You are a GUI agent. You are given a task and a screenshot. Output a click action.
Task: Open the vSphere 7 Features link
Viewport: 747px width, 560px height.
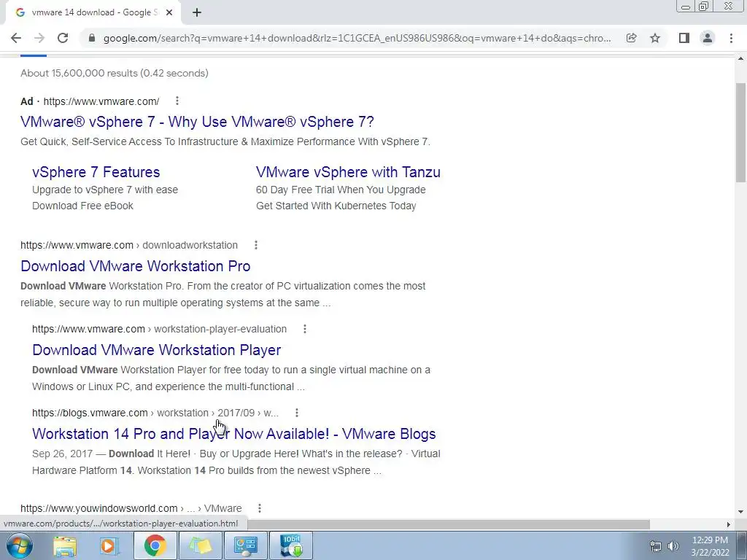[x=96, y=172]
